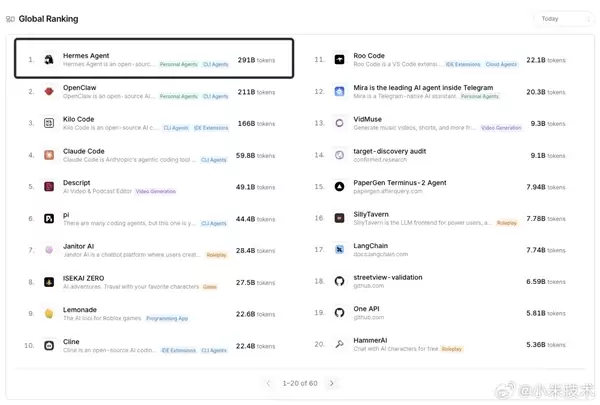Click the 5.36B tokens value
This screenshot has width=600, height=405.
click(x=546, y=345)
